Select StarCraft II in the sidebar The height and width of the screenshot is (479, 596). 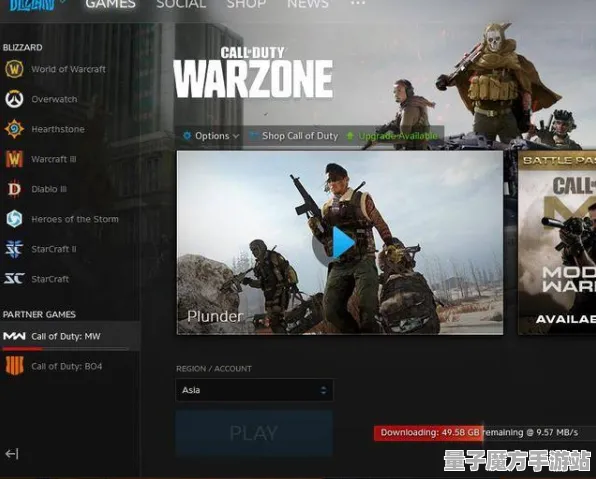[x=70, y=249]
